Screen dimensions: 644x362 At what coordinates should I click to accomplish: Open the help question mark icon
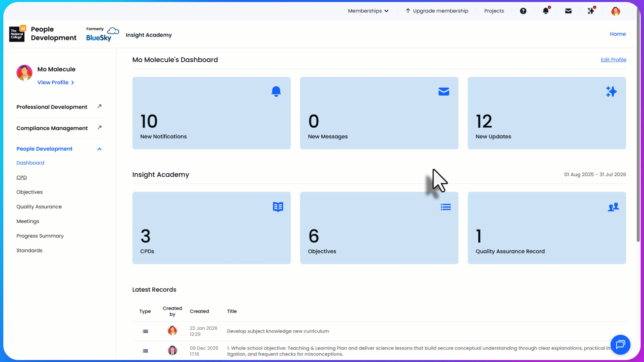[523, 11]
